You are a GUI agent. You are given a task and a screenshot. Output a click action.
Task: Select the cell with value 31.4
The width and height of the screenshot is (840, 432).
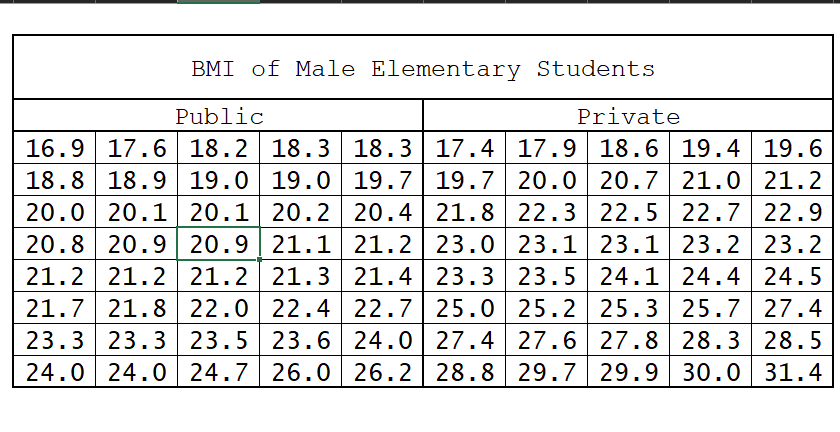coord(792,374)
